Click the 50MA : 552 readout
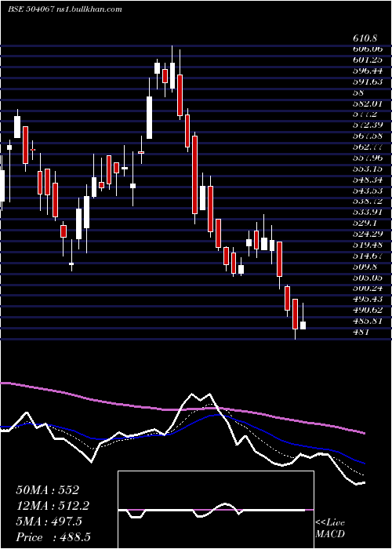Image resolution: width=392 pixels, height=549 pixels. [x=48, y=490]
